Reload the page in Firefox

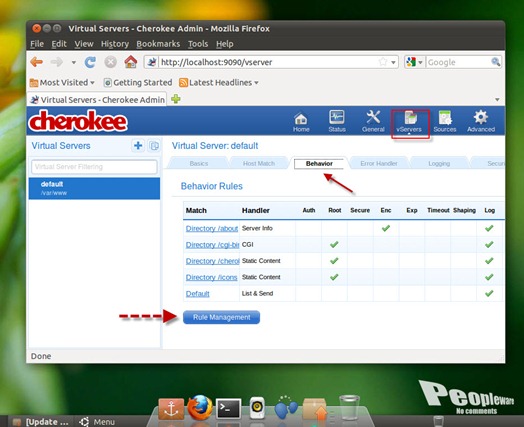[x=90, y=62]
